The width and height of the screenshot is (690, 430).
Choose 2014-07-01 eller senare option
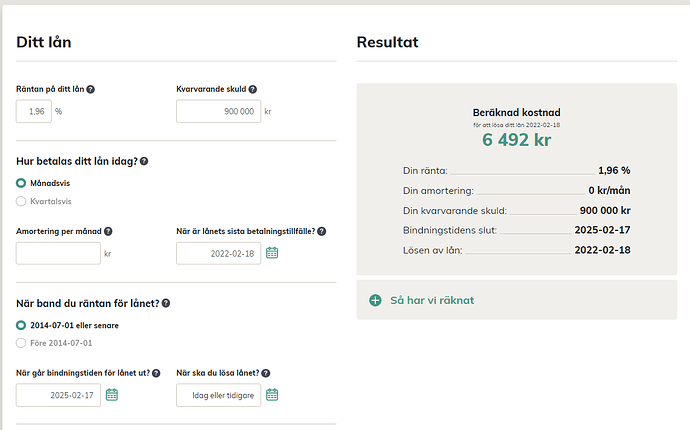tap(22, 325)
